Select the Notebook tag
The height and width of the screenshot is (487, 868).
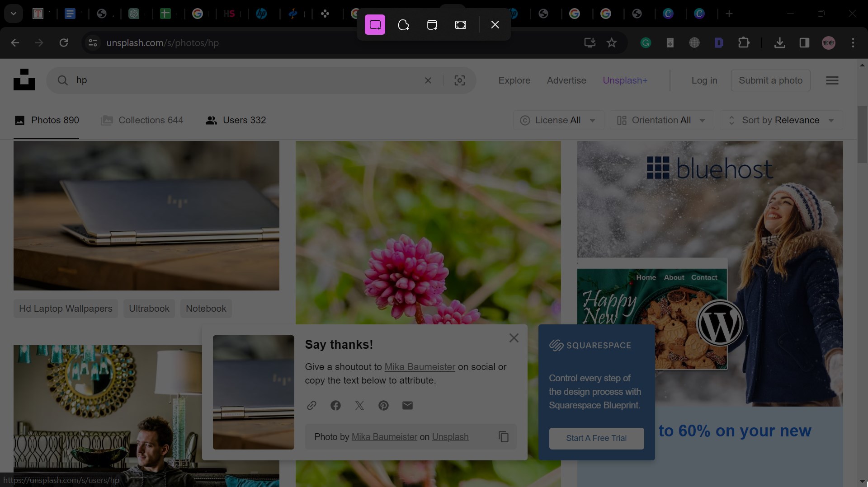coord(206,309)
